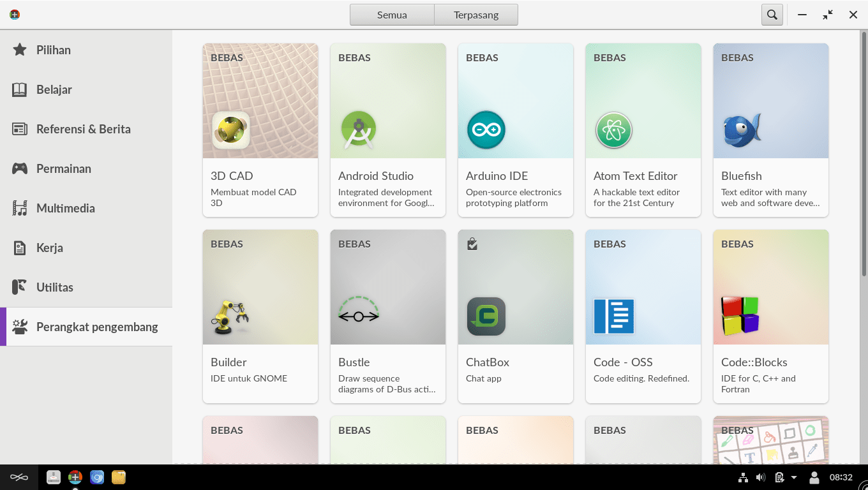Switch to the Semua tab

click(392, 15)
